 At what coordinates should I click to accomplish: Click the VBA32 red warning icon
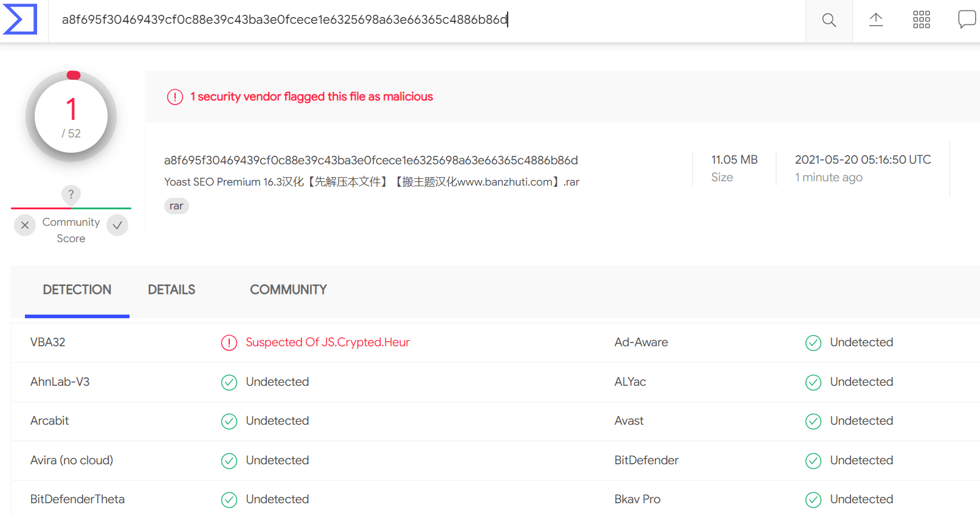pyautogui.click(x=229, y=343)
